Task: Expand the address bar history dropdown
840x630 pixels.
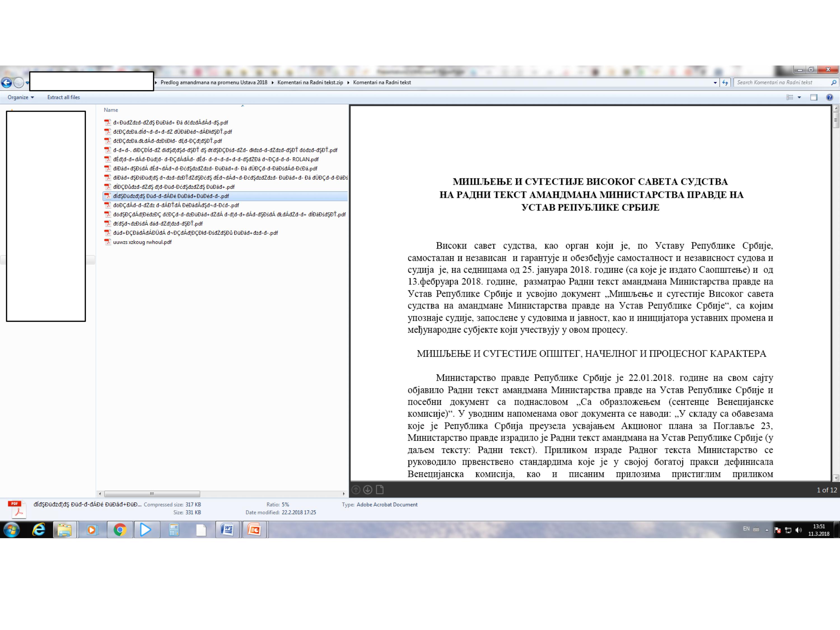Action: point(715,82)
